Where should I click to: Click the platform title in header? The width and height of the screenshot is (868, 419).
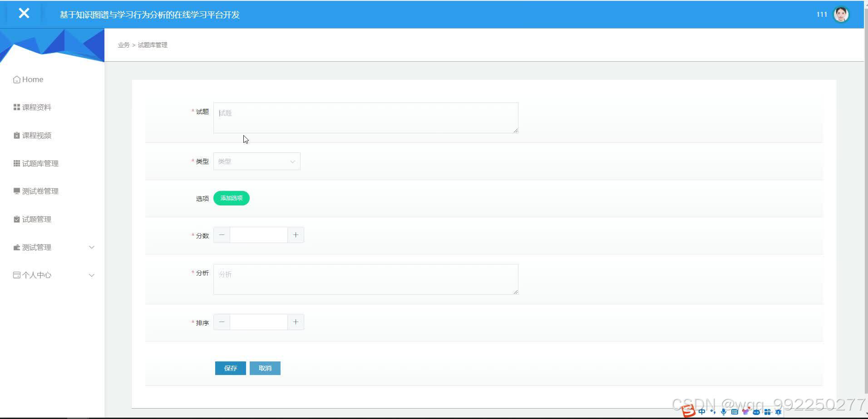pos(150,15)
